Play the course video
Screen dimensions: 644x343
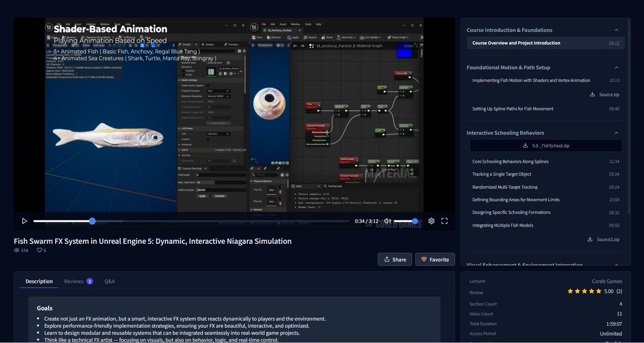[x=24, y=221]
